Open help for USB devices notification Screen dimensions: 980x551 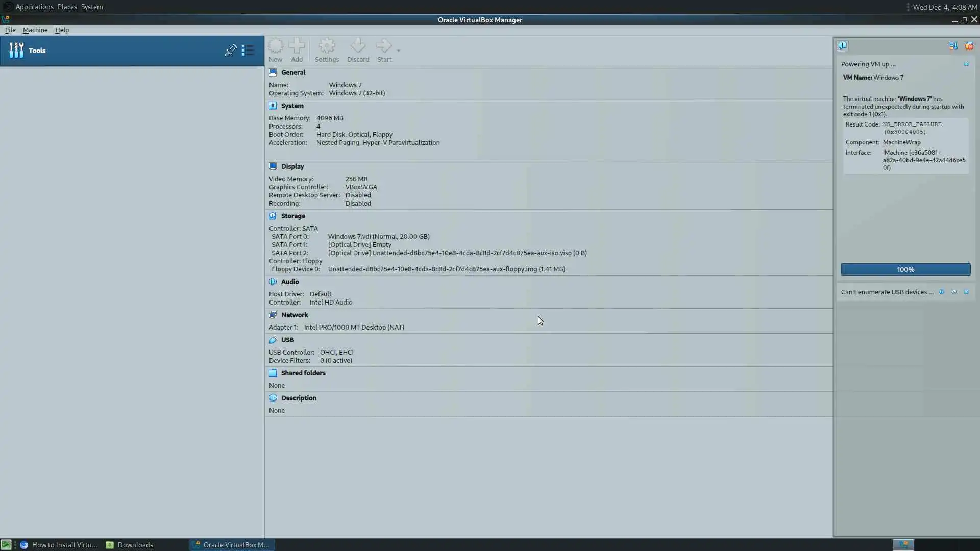[x=941, y=292]
